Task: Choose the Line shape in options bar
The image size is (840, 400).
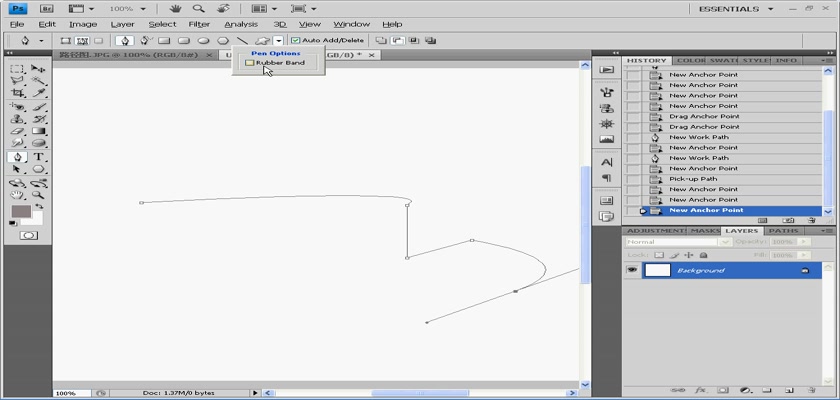Action: [242, 40]
